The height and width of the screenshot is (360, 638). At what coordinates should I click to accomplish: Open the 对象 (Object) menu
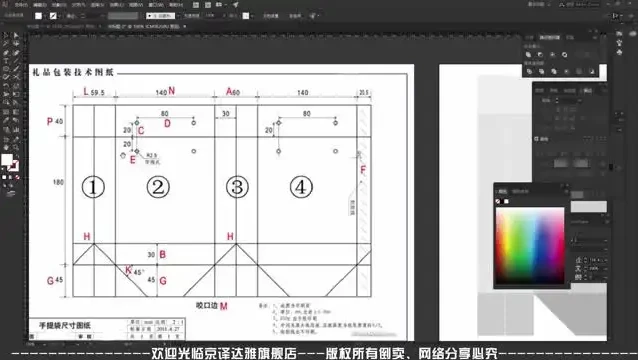point(59,5)
